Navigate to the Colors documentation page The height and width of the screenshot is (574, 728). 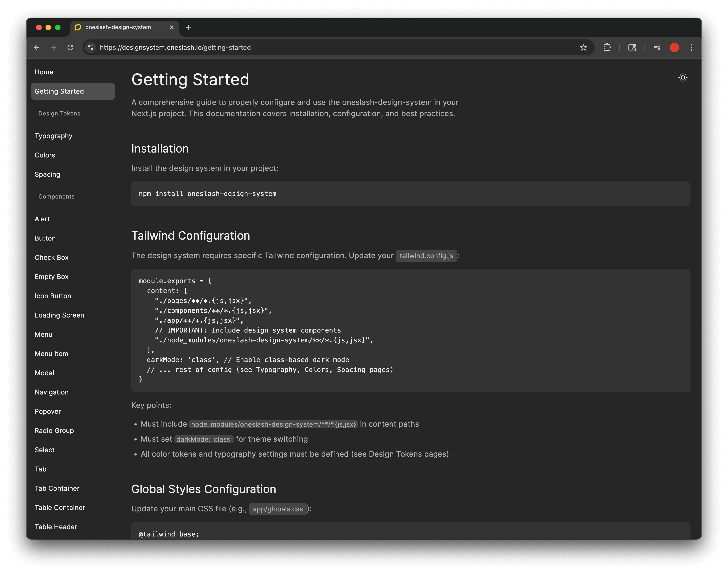pyautogui.click(x=45, y=155)
